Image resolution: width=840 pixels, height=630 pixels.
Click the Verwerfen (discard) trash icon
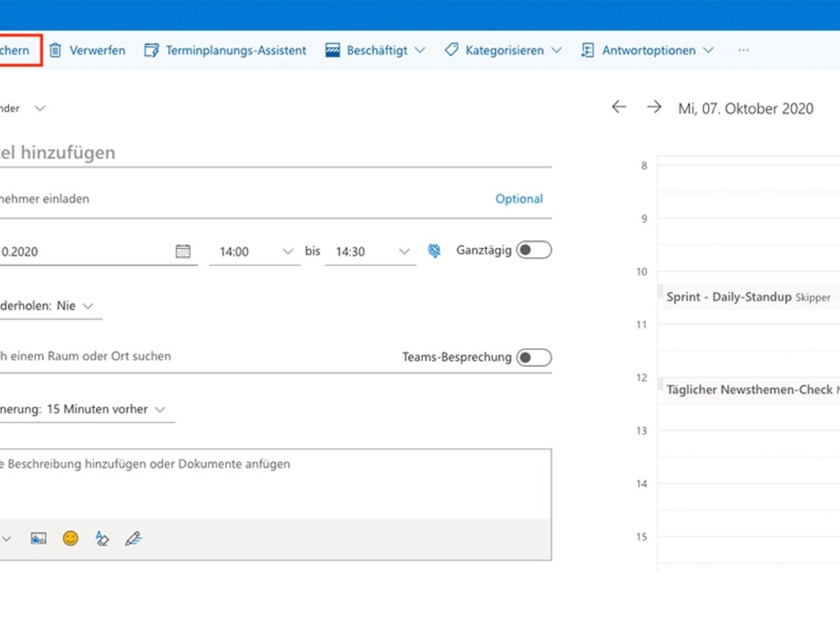55,50
